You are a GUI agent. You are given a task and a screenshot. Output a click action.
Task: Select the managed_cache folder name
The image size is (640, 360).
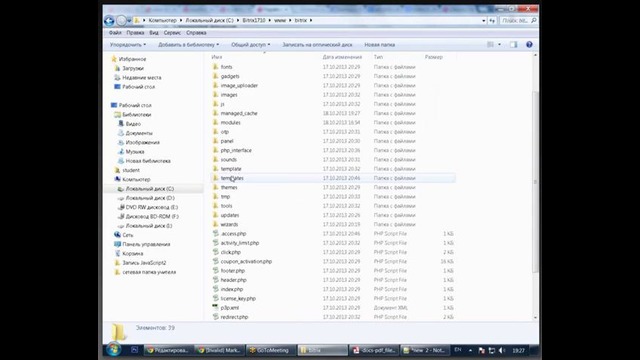coord(239,113)
